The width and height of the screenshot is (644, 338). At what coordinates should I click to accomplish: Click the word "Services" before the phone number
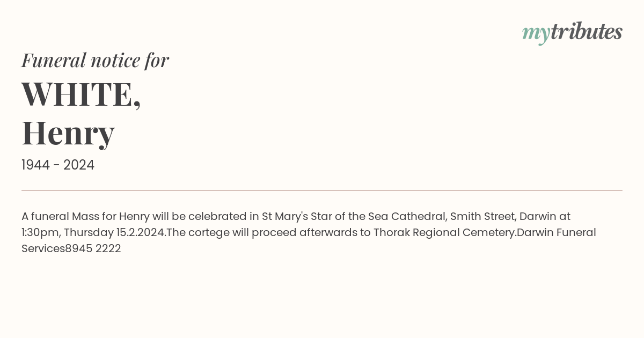(43, 248)
